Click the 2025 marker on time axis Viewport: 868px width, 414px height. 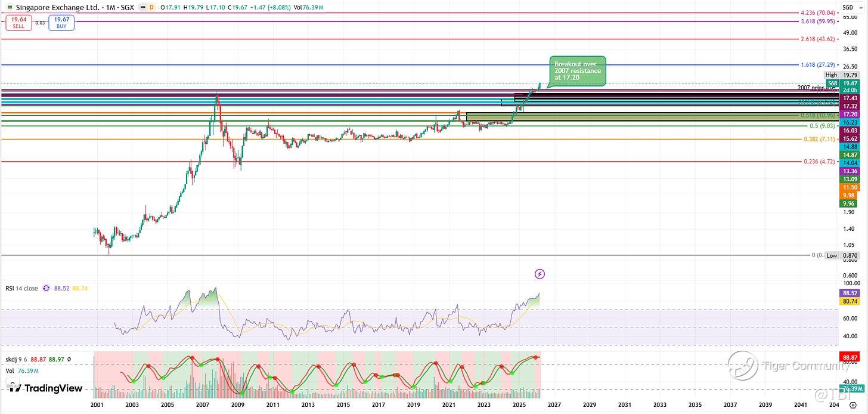(519, 404)
